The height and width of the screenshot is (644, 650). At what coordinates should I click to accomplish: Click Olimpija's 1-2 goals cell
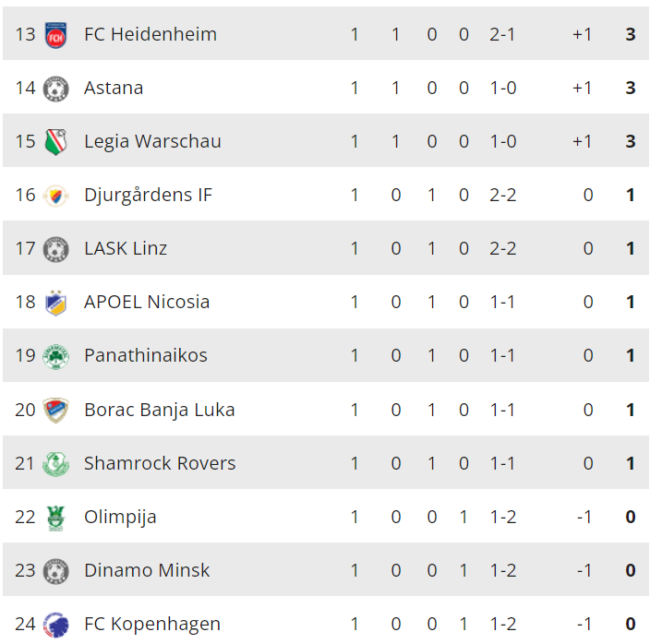point(502,517)
